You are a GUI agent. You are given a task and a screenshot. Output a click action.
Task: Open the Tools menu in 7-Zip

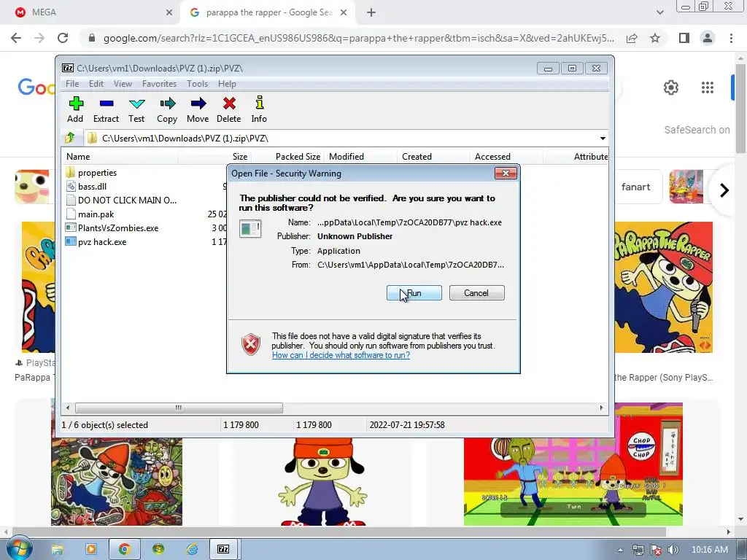pos(197,84)
